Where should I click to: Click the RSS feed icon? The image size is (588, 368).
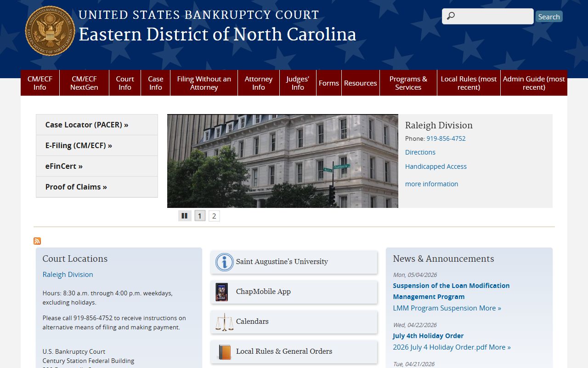pos(37,241)
